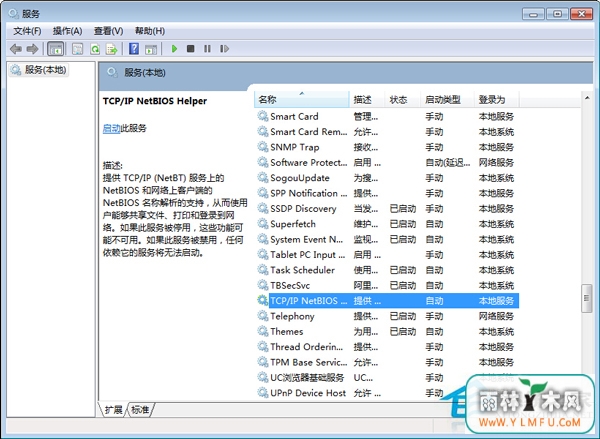600x439 pixels.
Task: Click gear icon beside SNMP Trap
Action: (x=262, y=147)
